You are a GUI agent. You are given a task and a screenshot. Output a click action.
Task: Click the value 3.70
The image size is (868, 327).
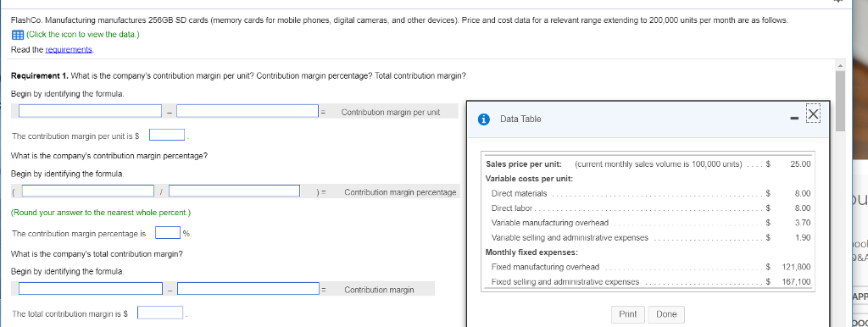pyautogui.click(x=803, y=223)
